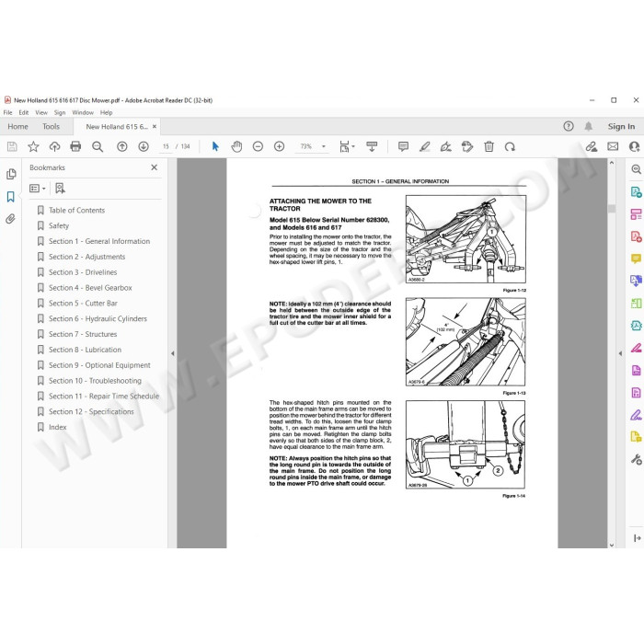Jump to Section 6 - Hydraulic Cylinders bookmark

tap(98, 318)
